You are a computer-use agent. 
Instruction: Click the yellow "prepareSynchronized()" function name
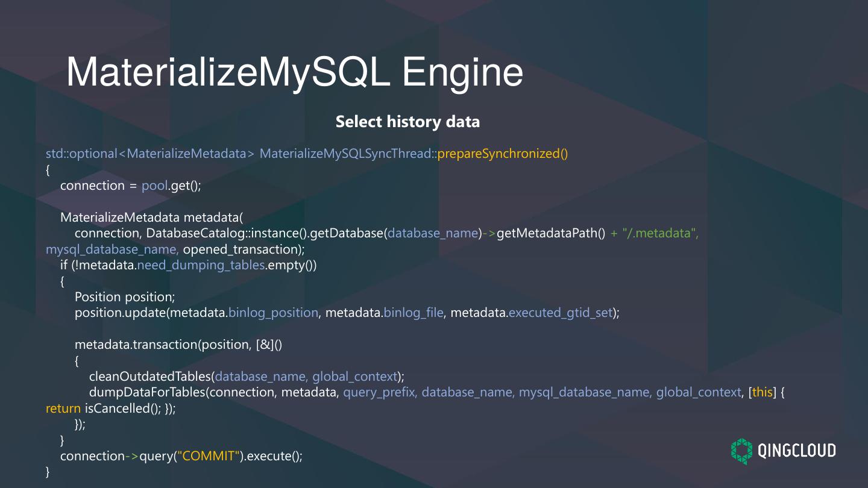coord(503,154)
